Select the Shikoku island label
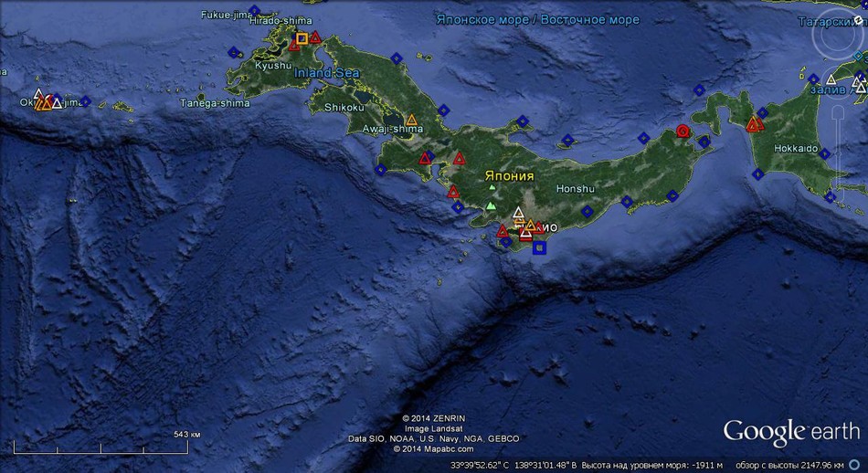 344,107
